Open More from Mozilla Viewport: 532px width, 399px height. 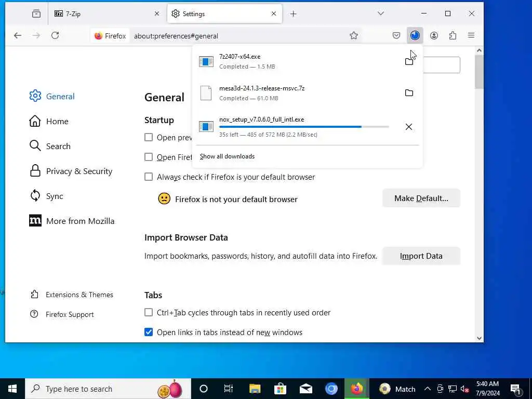pos(72,221)
